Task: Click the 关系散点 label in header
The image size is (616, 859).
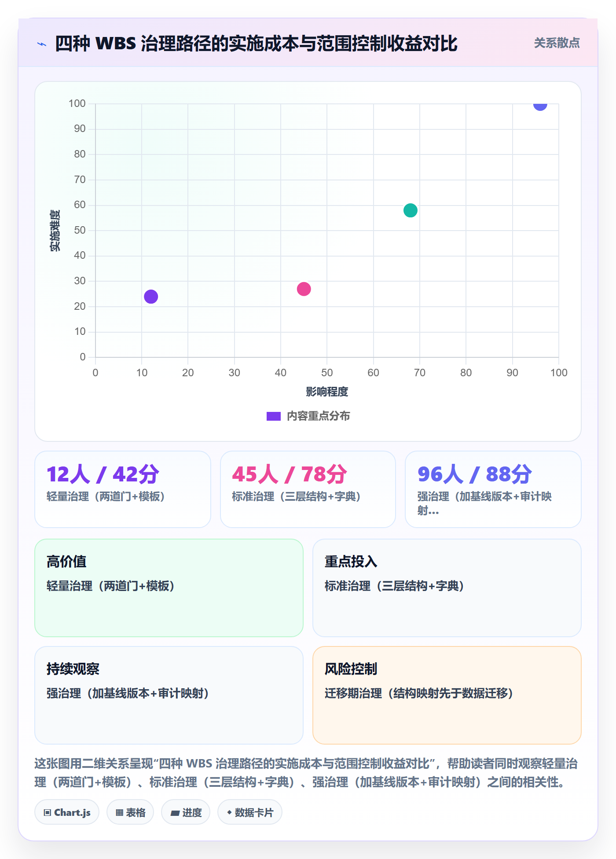Action: point(557,43)
